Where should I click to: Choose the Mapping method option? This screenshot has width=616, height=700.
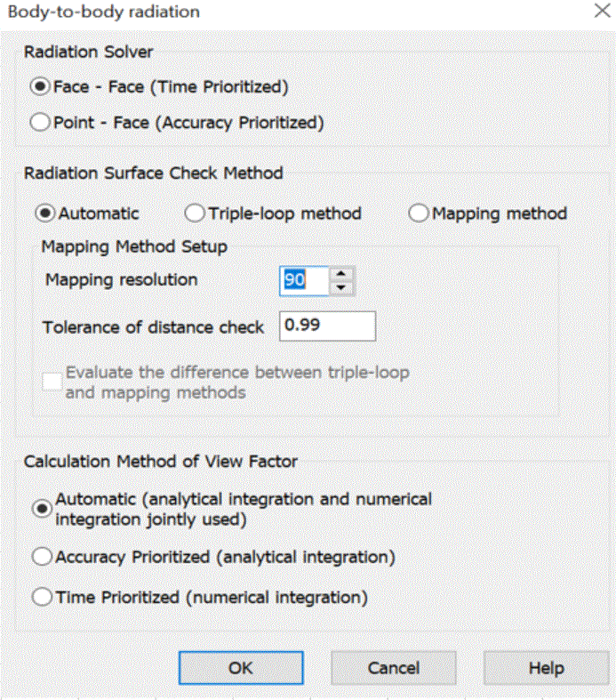418,213
